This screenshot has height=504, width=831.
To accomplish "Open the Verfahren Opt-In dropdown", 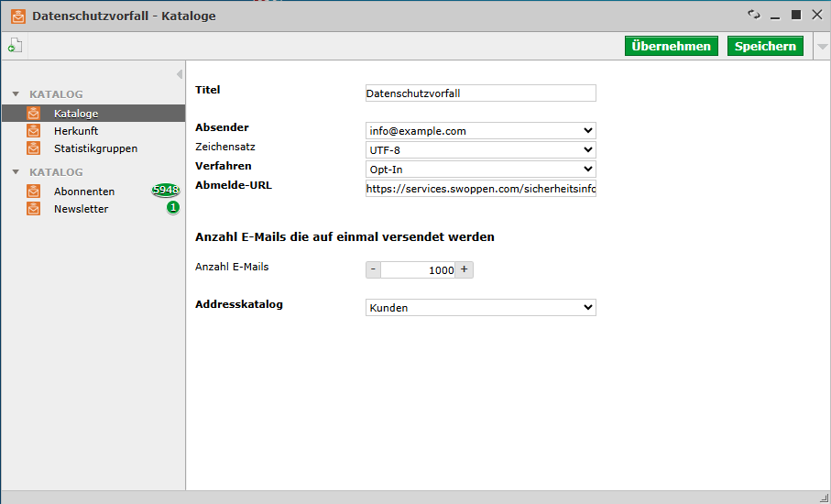I will (x=480, y=169).
